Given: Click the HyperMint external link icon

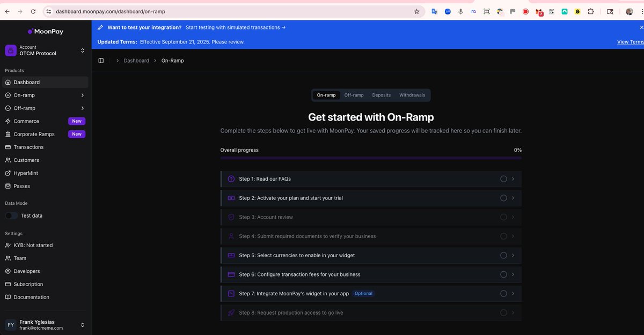Looking at the screenshot, I should (8, 173).
